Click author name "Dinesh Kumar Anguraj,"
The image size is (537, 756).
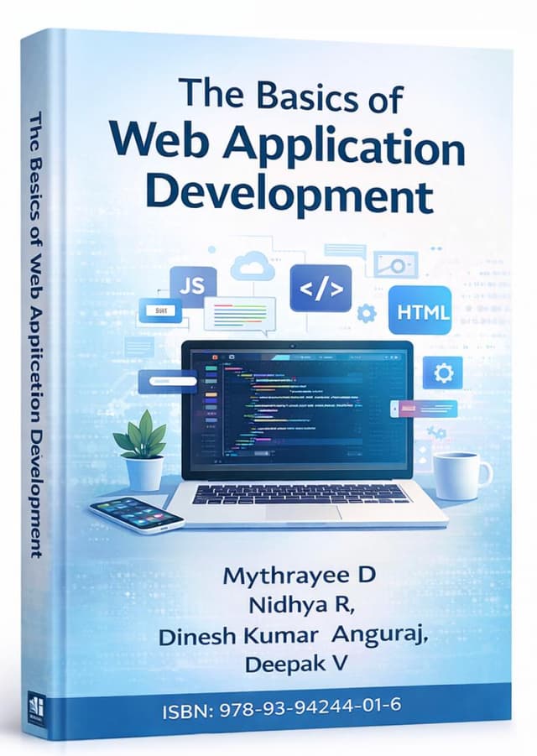point(293,636)
